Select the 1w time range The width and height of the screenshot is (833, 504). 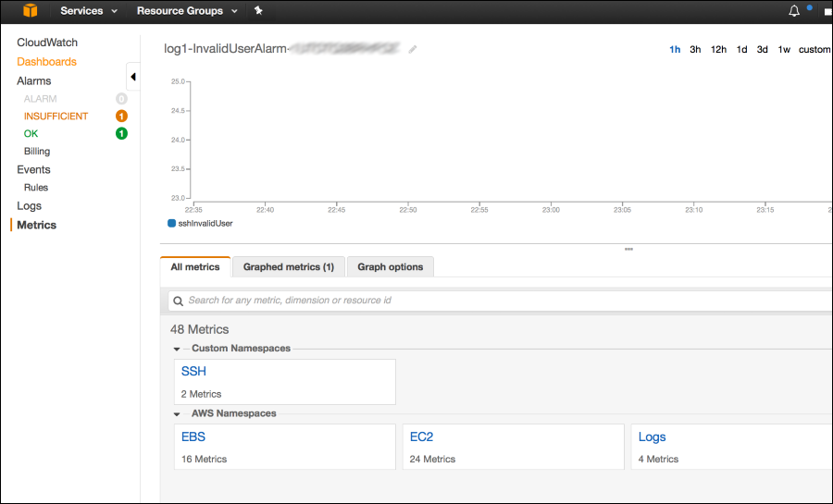784,49
